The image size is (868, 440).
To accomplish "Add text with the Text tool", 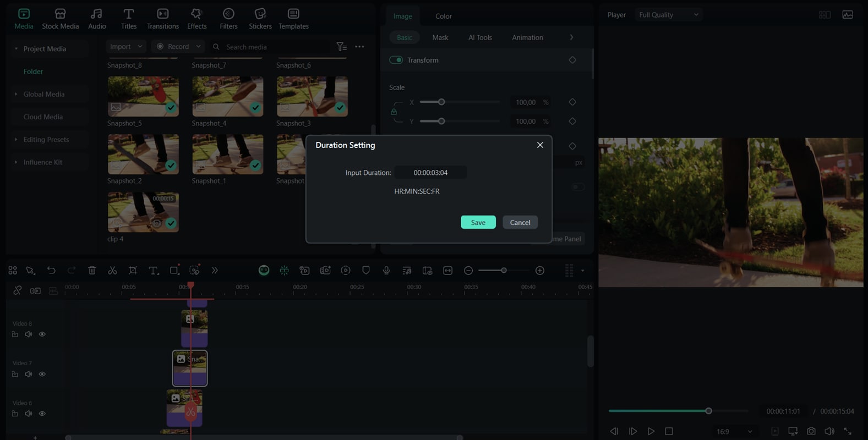I will [154, 270].
